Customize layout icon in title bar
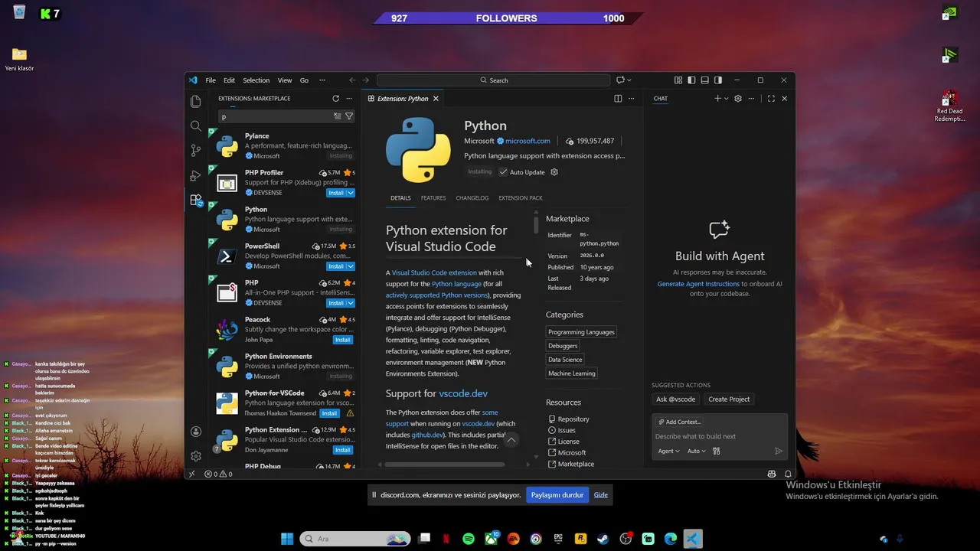The width and height of the screenshot is (980, 551). pos(678,80)
